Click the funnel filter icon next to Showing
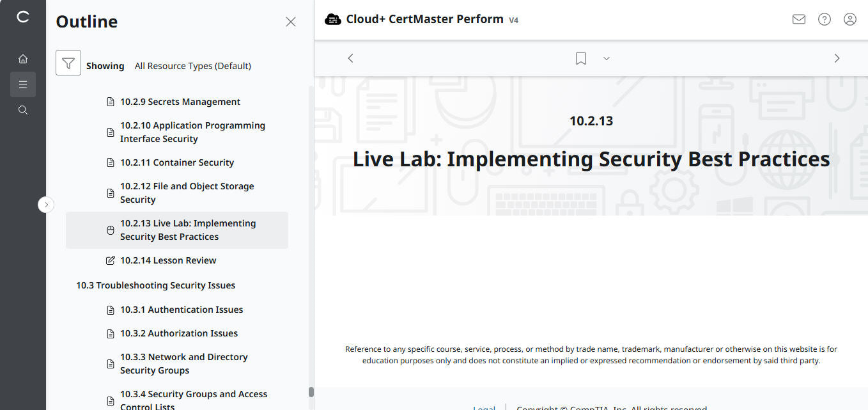Screen dimensions: 868x410 (68, 64)
